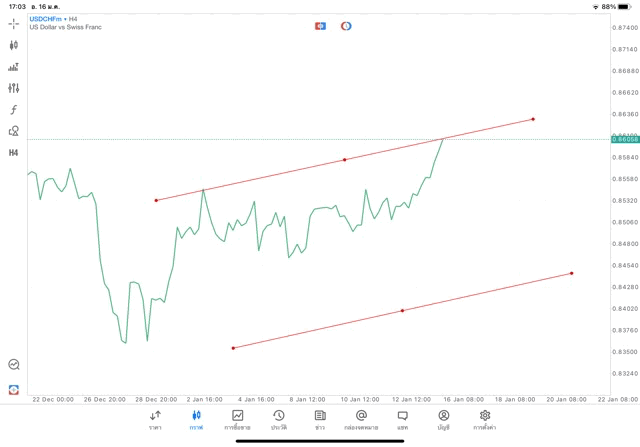Select the crosshair cursor tool
640x447 pixels.
[14, 23]
